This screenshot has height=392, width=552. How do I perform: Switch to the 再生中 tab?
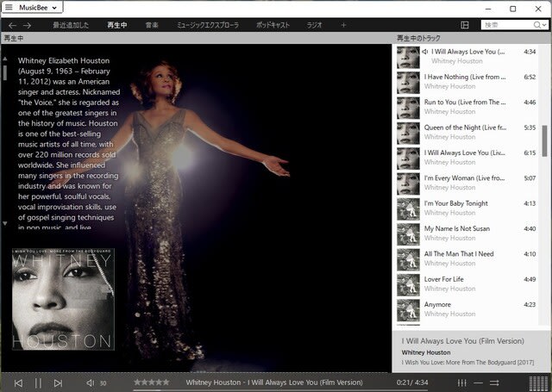tap(117, 25)
